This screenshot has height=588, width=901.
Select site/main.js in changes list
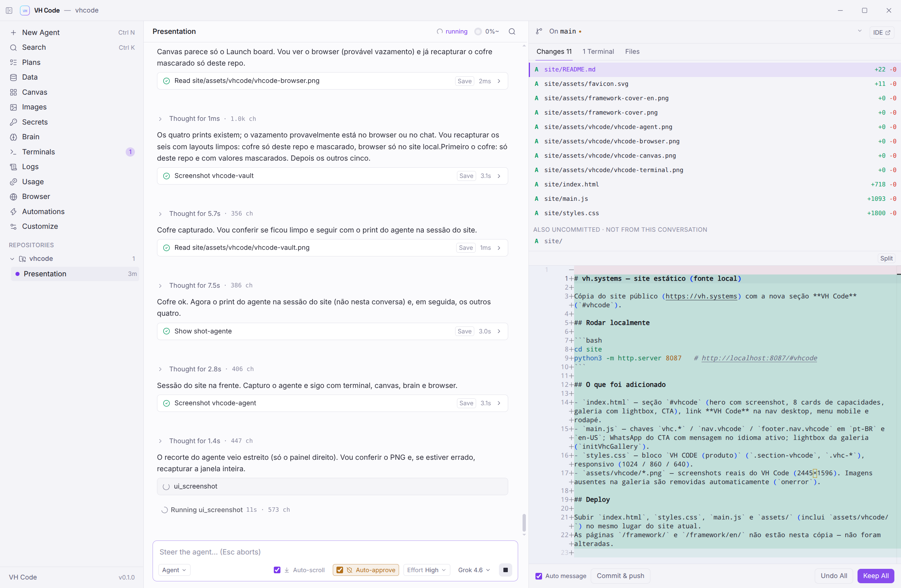click(x=715, y=199)
